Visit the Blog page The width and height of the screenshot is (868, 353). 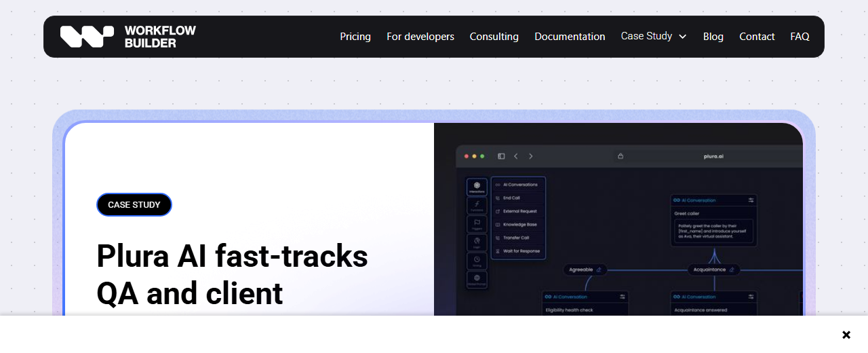(713, 37)
